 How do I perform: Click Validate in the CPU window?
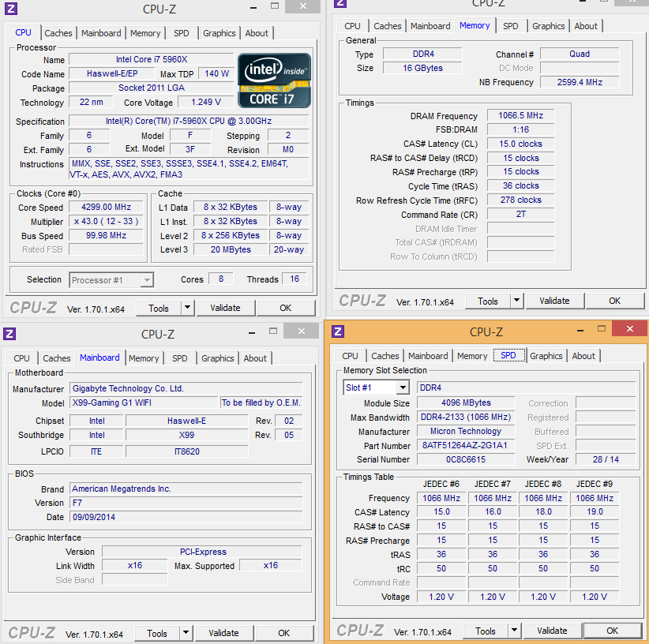[x=225, y=308]
